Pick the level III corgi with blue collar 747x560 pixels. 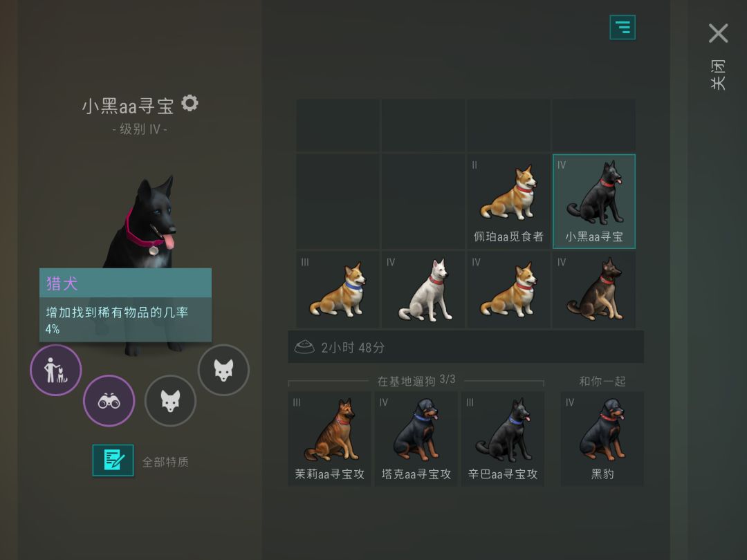[x=338, y=290]
